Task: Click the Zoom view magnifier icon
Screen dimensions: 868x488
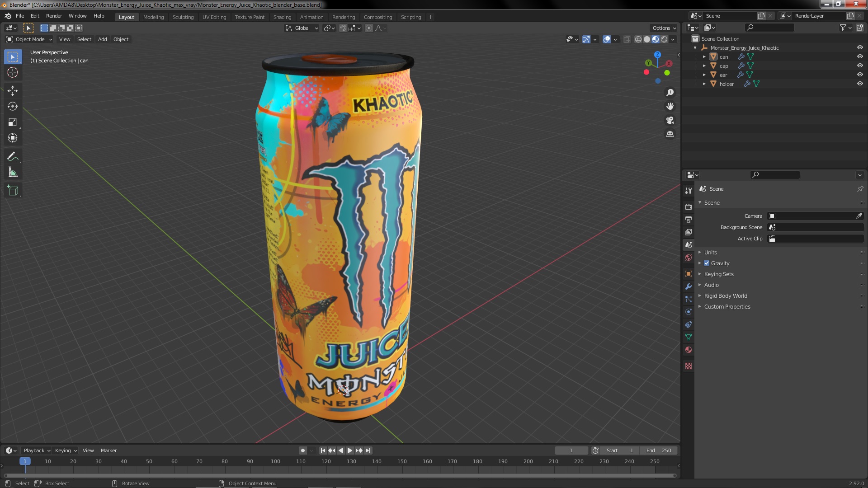Action: 670,93
